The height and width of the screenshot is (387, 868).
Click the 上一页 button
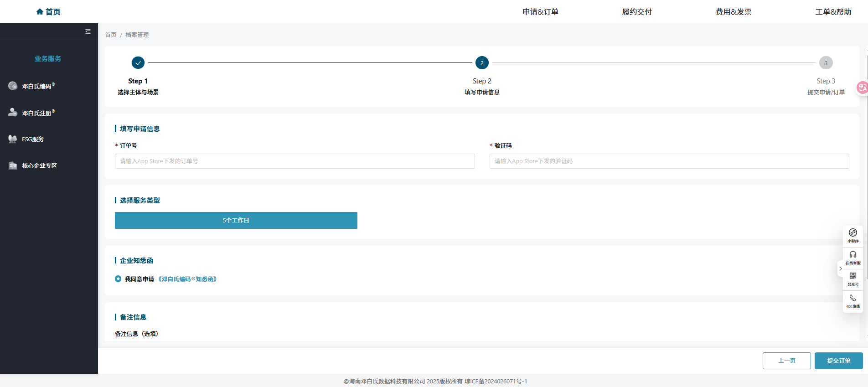coord(786,361)
